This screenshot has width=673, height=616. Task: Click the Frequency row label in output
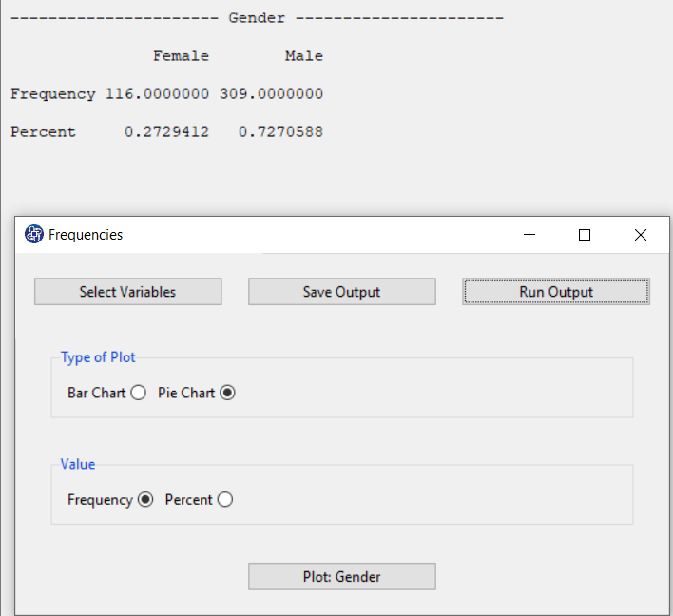[x=53, y=94]
